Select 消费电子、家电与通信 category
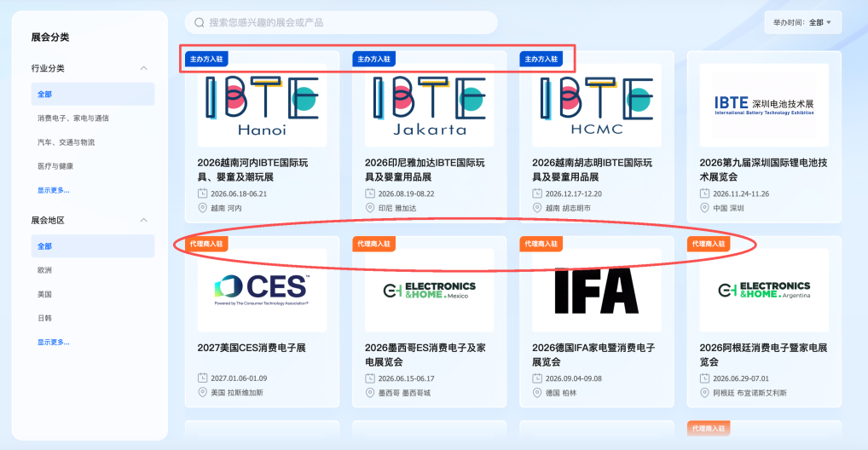The image size is (868, 450). 73,118
